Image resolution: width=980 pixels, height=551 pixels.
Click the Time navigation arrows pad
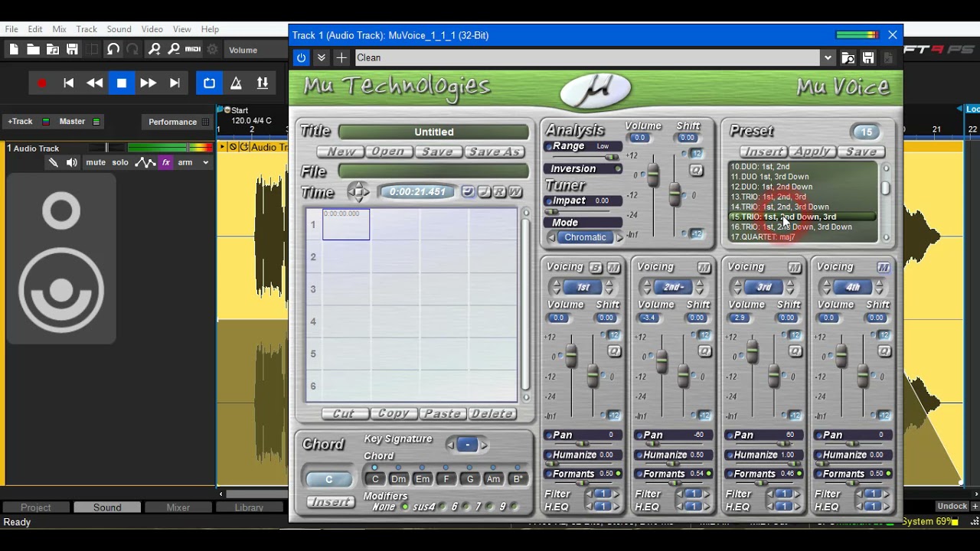pyautogui.click(x=358, y=191)
